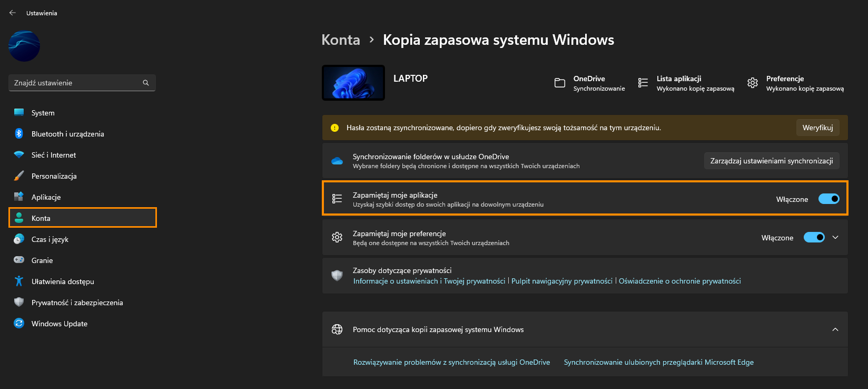Screen dimensions: 868x389
Task: Click the Weryfikuj button
Action: 817,128
